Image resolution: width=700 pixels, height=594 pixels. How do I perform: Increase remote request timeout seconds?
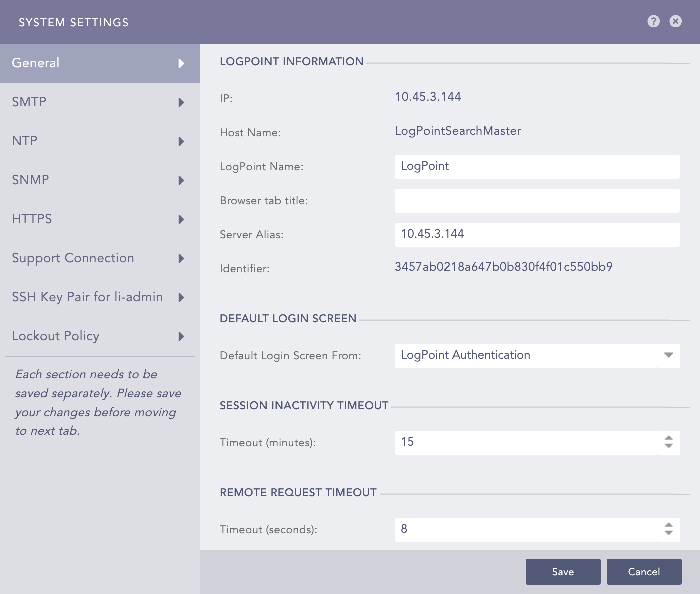668,525
